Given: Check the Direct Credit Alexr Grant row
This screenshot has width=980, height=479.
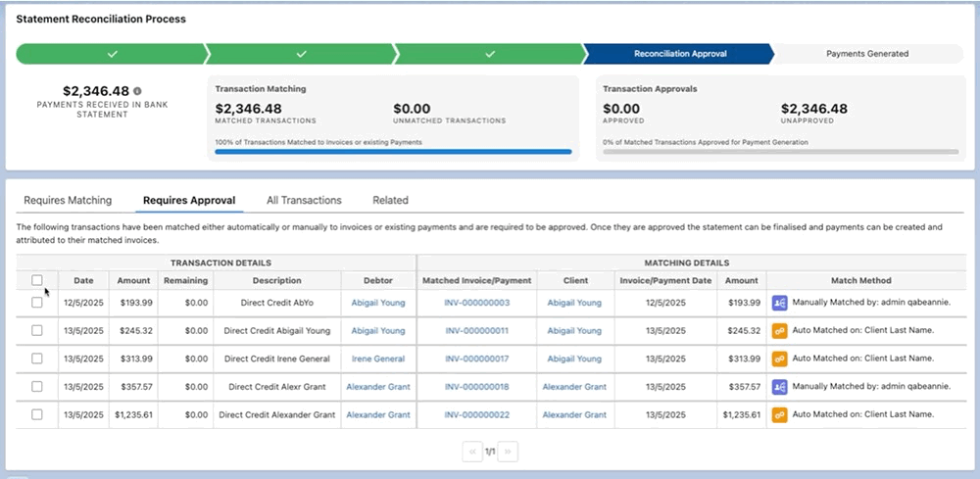Looking at the screenshot, I should [37, 387].
